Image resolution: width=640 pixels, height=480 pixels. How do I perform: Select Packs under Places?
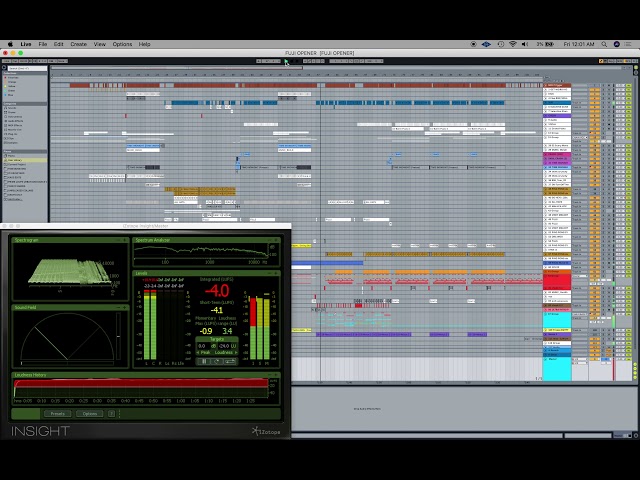[x=11, y=156]
